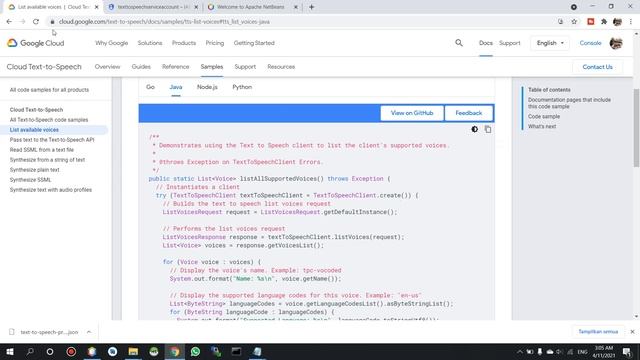Open WhatsApp from the taskbar
This screenshot has width=640, height=360.
[x=195, y=351]
